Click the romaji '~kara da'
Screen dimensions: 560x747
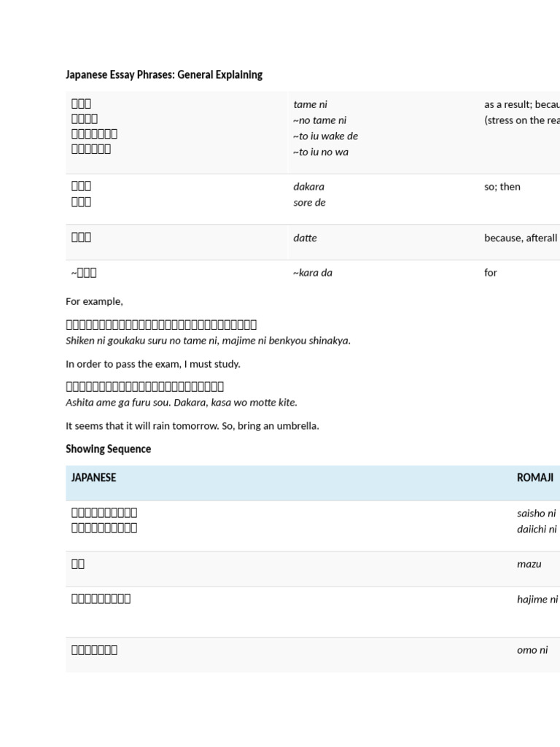(312, 273)
